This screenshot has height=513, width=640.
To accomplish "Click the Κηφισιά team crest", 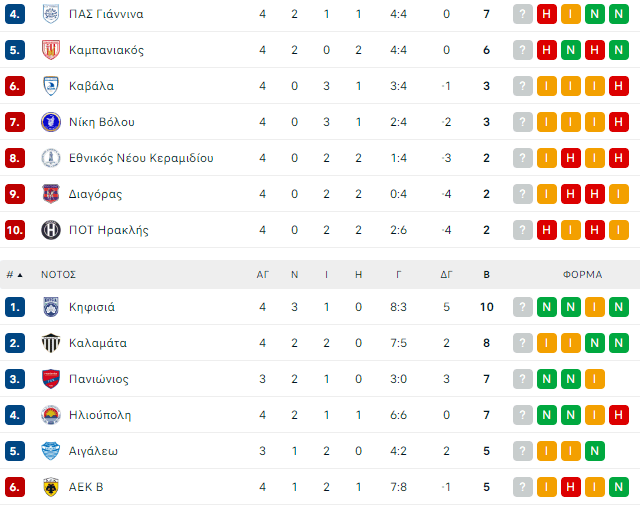I will click(x=51, y=307).
